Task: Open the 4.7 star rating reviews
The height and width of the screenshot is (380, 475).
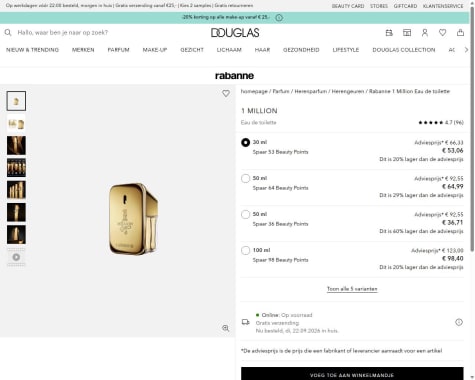Action: pyautogui.click(x=441, y=122)
